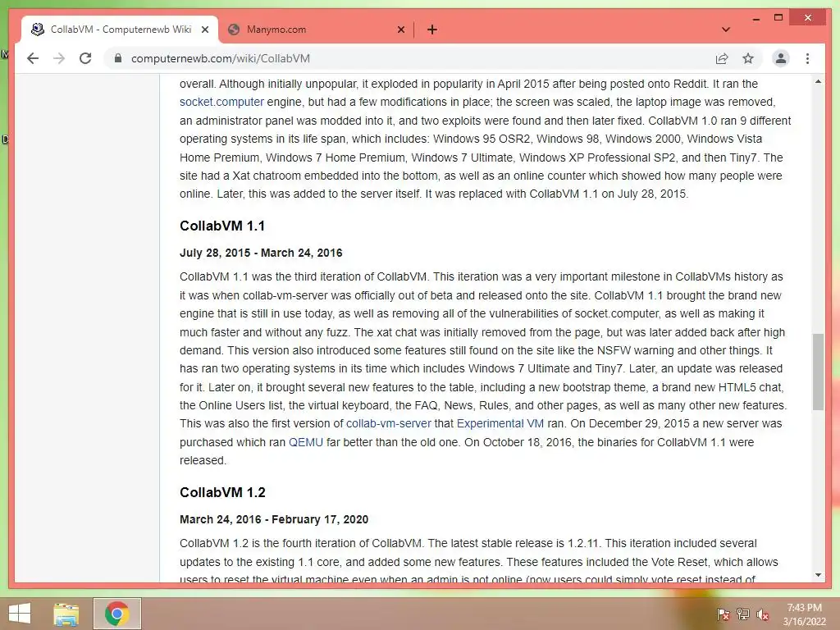Open the Windows Start button
This screenshot has height=630, width=840.
(20, 614)
